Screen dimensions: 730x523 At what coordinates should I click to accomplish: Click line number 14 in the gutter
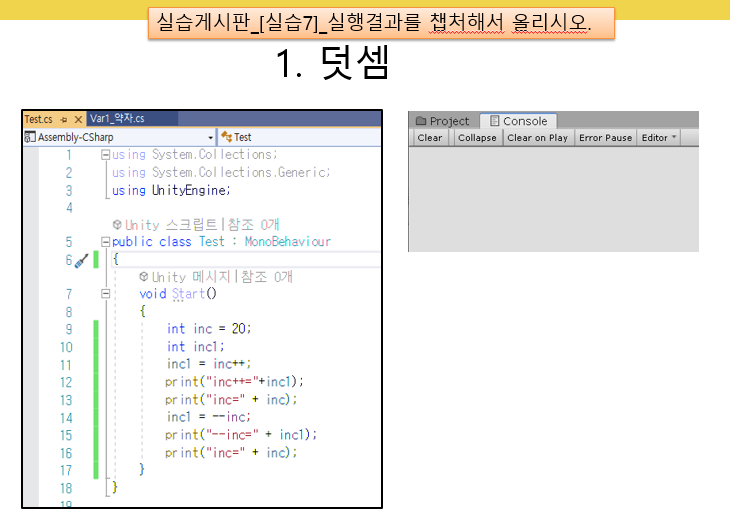(x=66, y=418)
